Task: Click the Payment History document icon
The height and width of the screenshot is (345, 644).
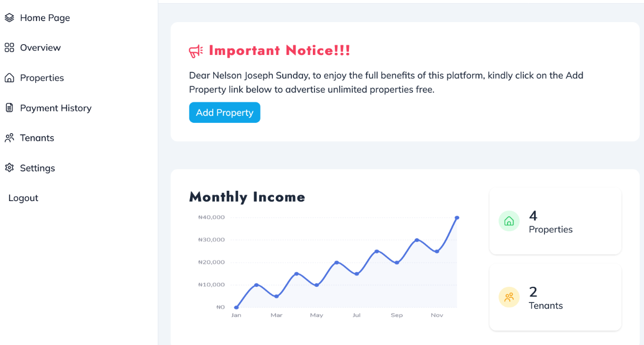Action: click(x=9, y=108)
